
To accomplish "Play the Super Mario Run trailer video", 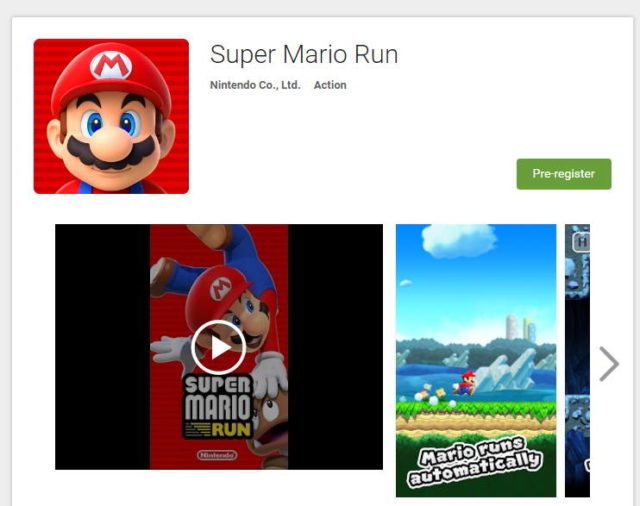I will 218,347.
